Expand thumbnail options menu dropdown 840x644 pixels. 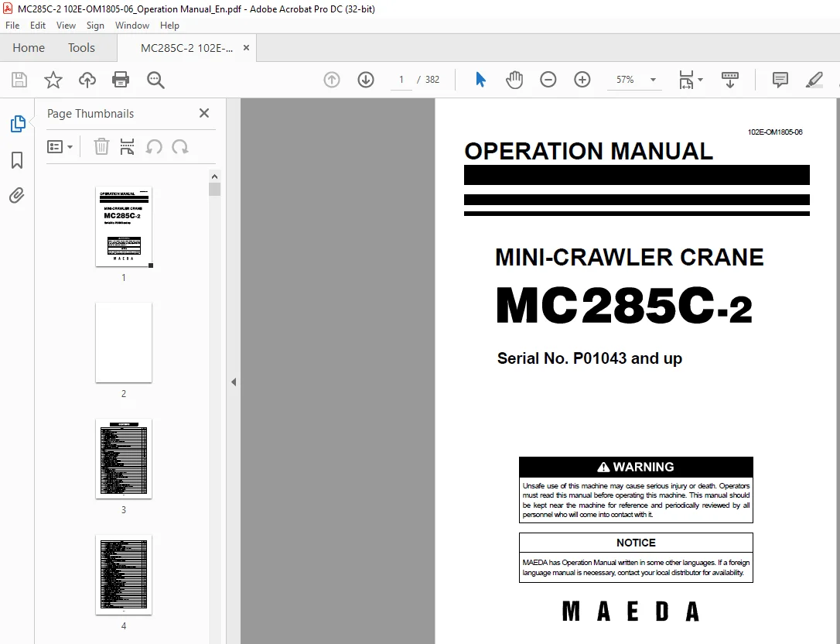[x=60, y=147]
